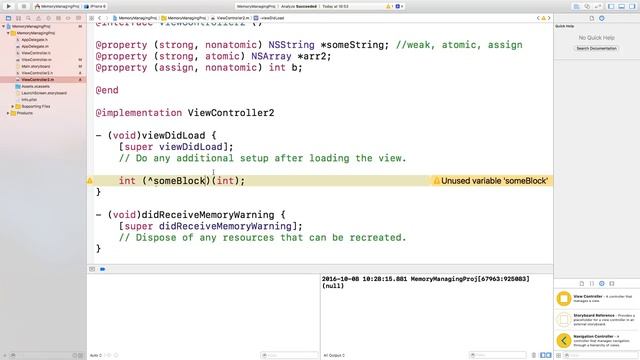Switch to the Version editor

[598, 7]
